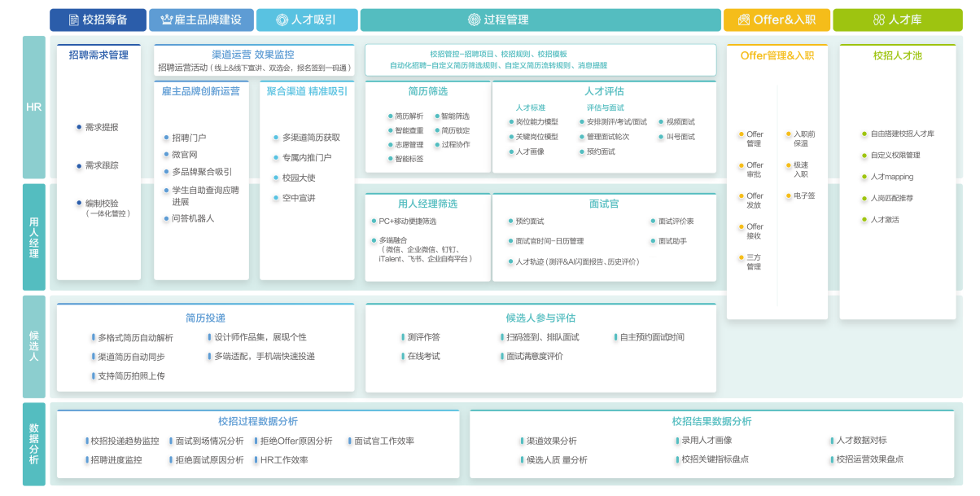Image resolution: width=980 pixels, height=496 pixels.
Task: Click the 需求跟踪 item
Action: [102, 165]
